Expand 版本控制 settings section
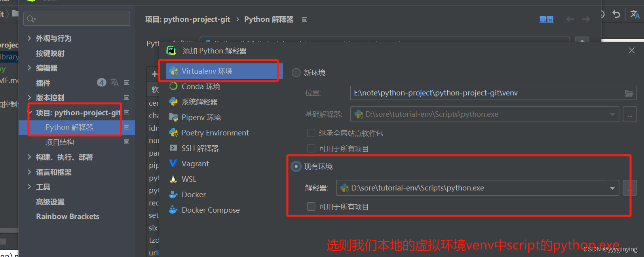 pyautogui.click(x=29, y=97)
